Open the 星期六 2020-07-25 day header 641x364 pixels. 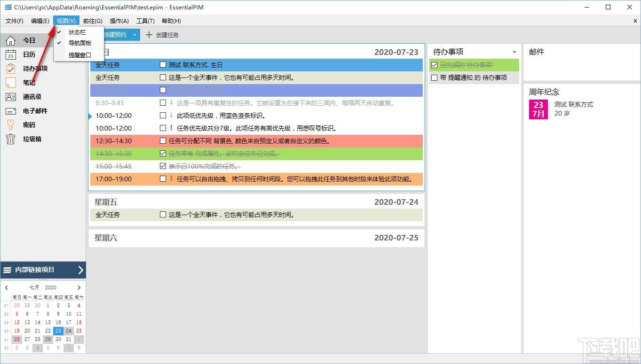256,238
